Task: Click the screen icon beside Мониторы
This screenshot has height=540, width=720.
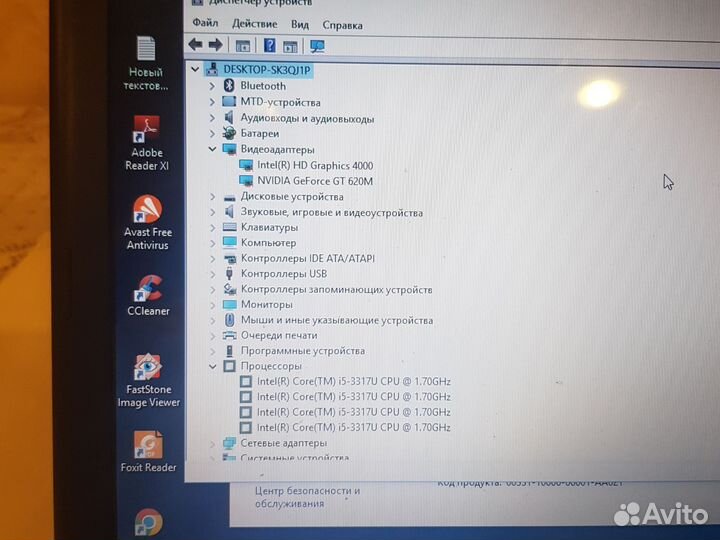Action: click(230, 304)
